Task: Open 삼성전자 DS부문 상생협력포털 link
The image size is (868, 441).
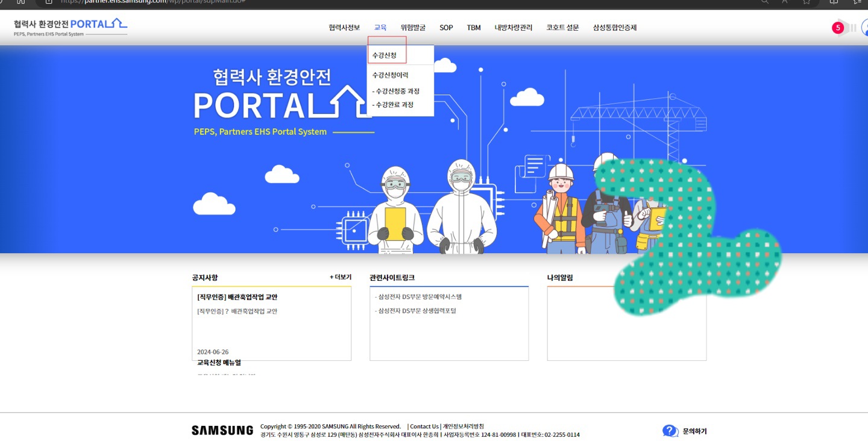Action: click(415, 311)
